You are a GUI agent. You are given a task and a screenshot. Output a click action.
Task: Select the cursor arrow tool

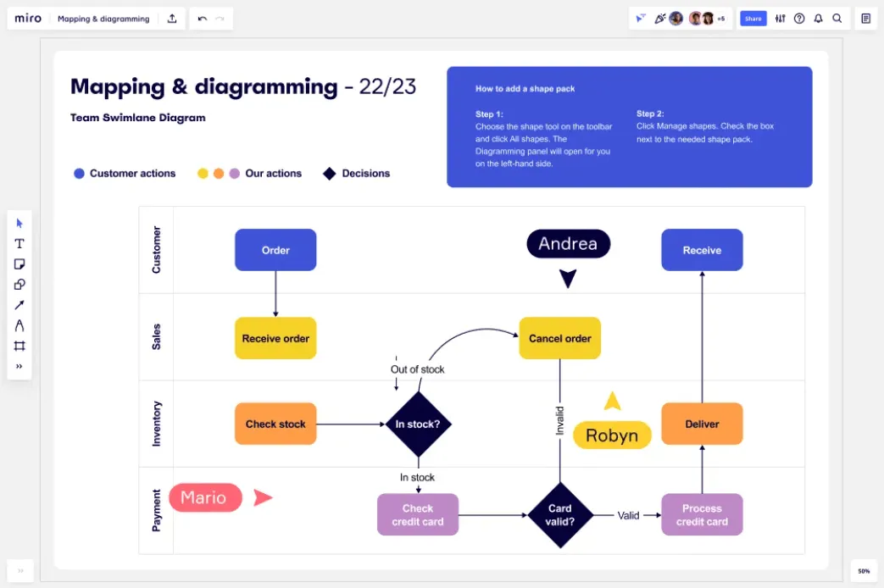coord(19,223)
